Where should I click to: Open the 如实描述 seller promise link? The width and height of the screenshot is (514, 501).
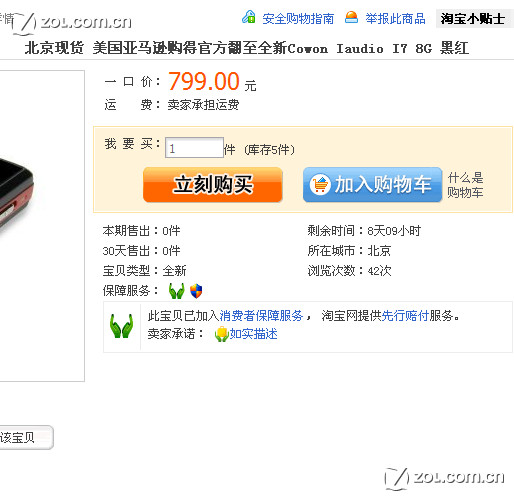(253, 334)
